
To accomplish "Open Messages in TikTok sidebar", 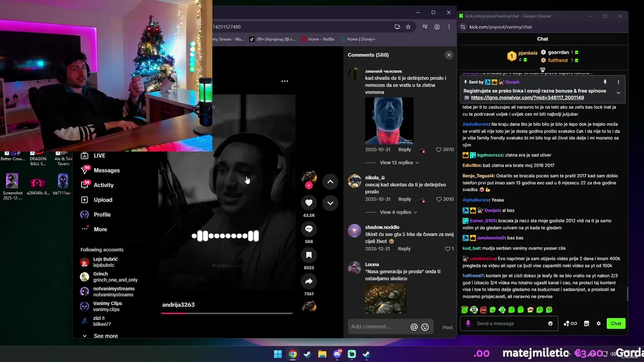I will pyautogui.click(x=100, y=170).
